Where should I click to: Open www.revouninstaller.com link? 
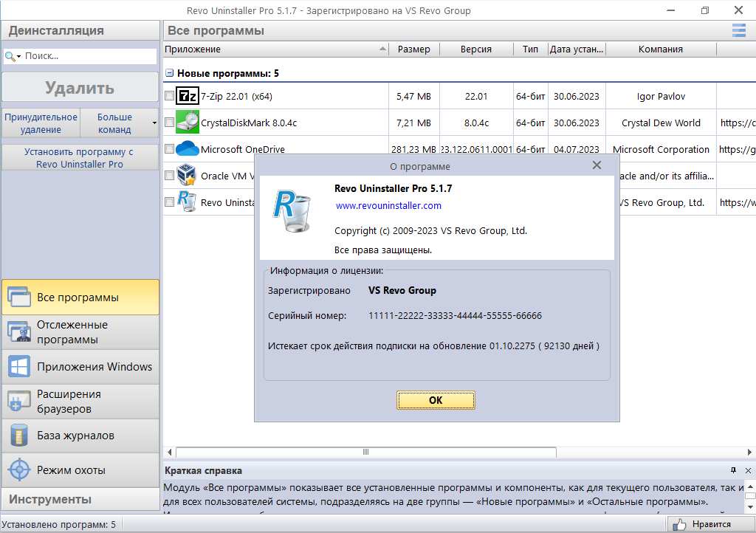pyautogui.click(x=388, y=205)
